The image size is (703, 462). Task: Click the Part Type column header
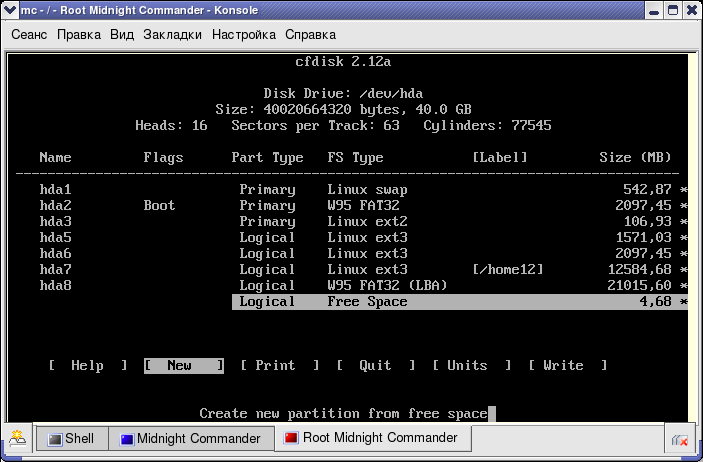[267, 157]
